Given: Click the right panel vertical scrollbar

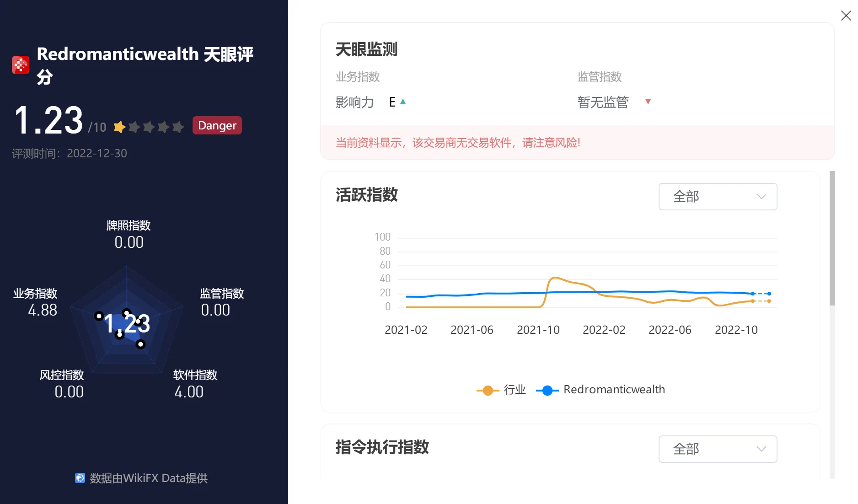Looking at the screenshot, I should [x=832, y=238].
